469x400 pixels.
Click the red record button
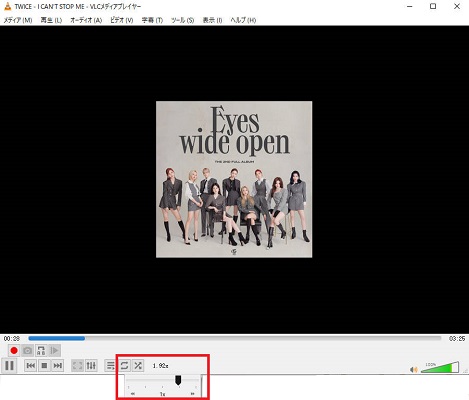(x=14, y=351)
